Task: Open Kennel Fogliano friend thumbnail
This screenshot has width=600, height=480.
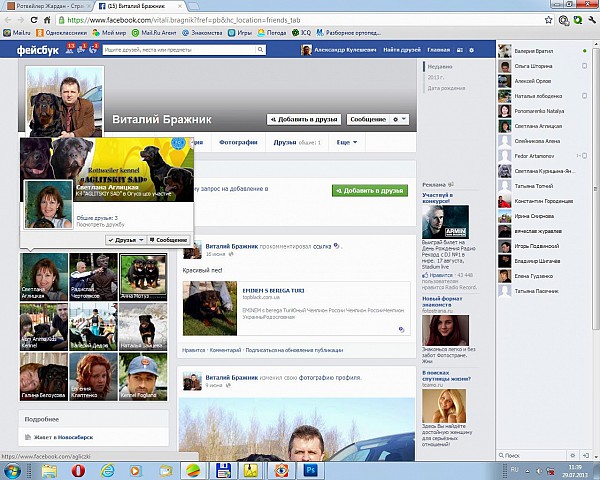Action: 143,377
